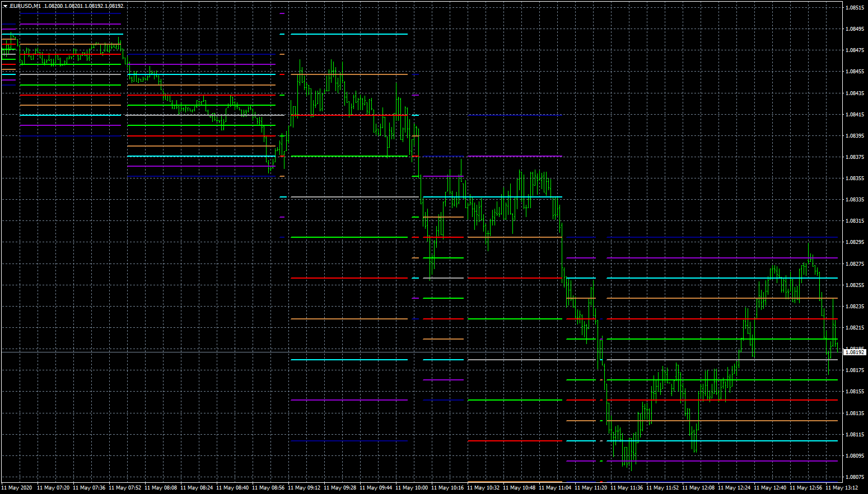Click time axis label 11 May 11:04

coord(555,488)
